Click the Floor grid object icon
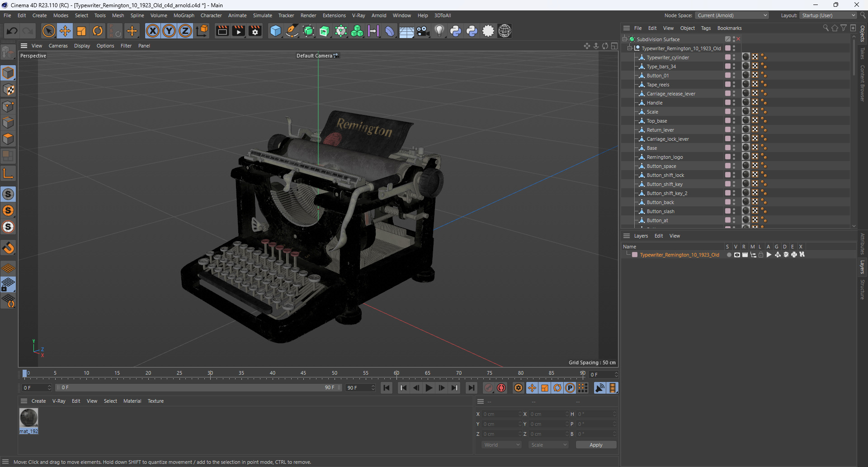 406,31
